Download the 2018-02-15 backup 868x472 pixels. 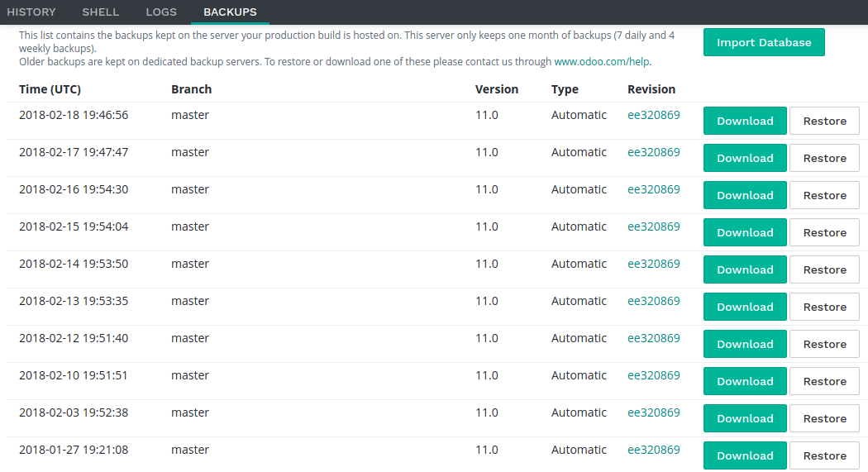tap(745, 231)
